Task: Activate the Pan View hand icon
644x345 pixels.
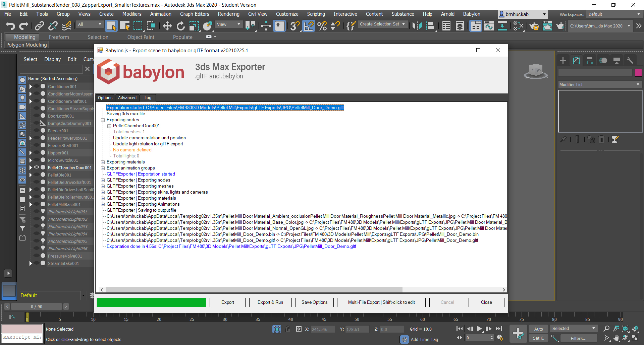Action: pyautogui.click(x=616, y=338)
